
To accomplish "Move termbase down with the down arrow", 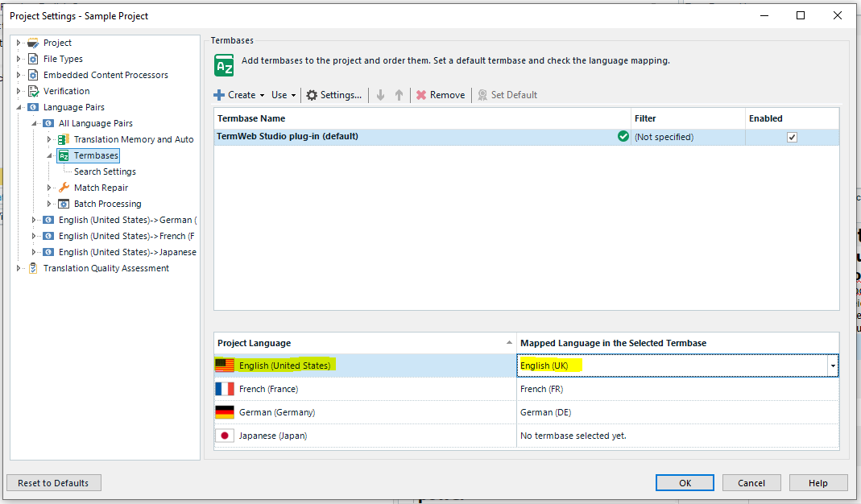I will [379, 94].
